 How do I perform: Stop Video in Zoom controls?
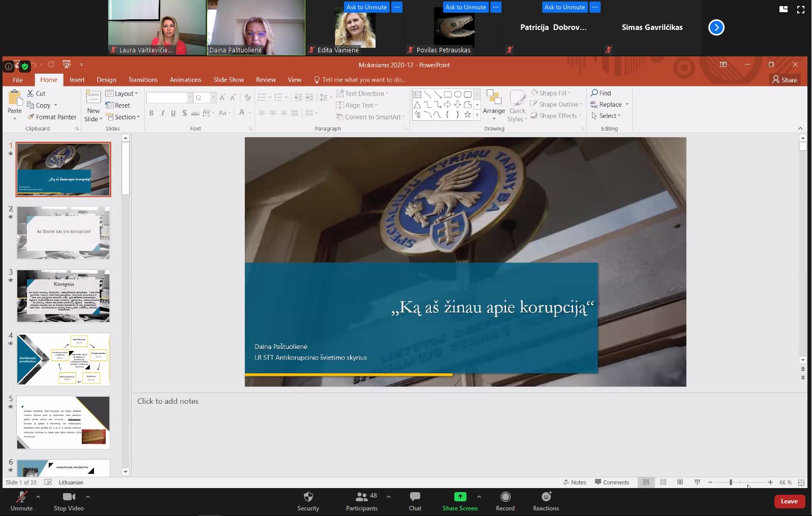coord(69,501)
